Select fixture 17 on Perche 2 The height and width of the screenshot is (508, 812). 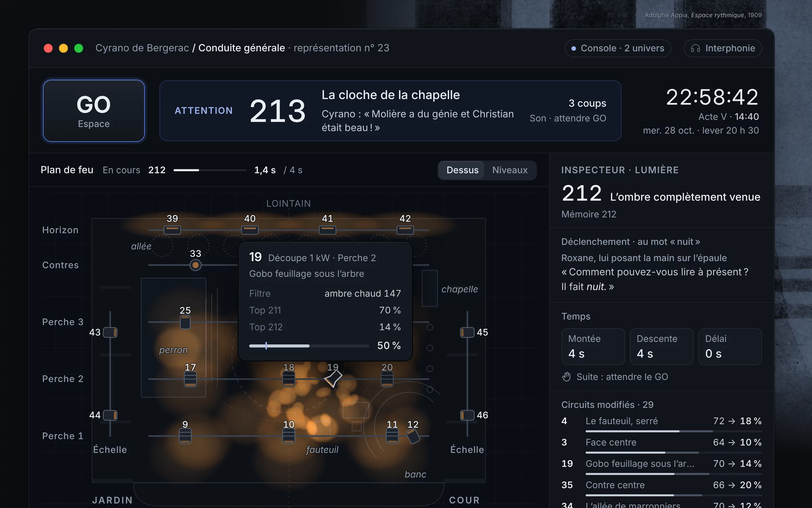pos(190,379)
